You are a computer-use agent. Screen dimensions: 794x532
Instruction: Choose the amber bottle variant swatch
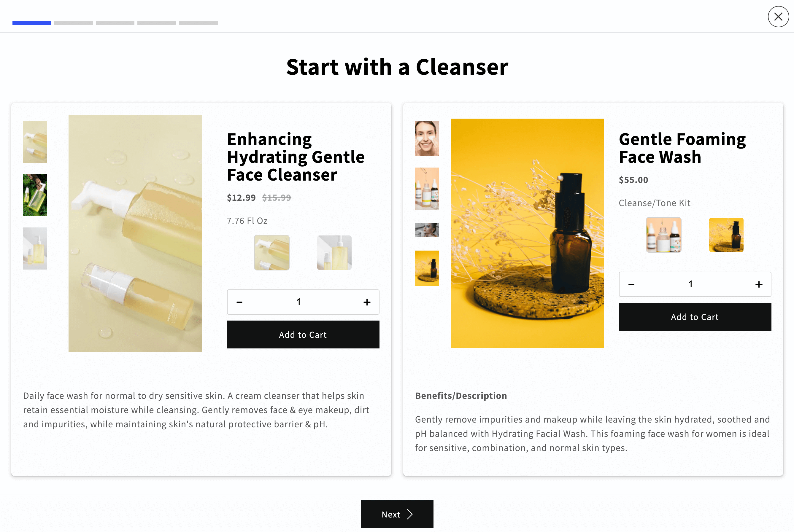pos(726,235)
